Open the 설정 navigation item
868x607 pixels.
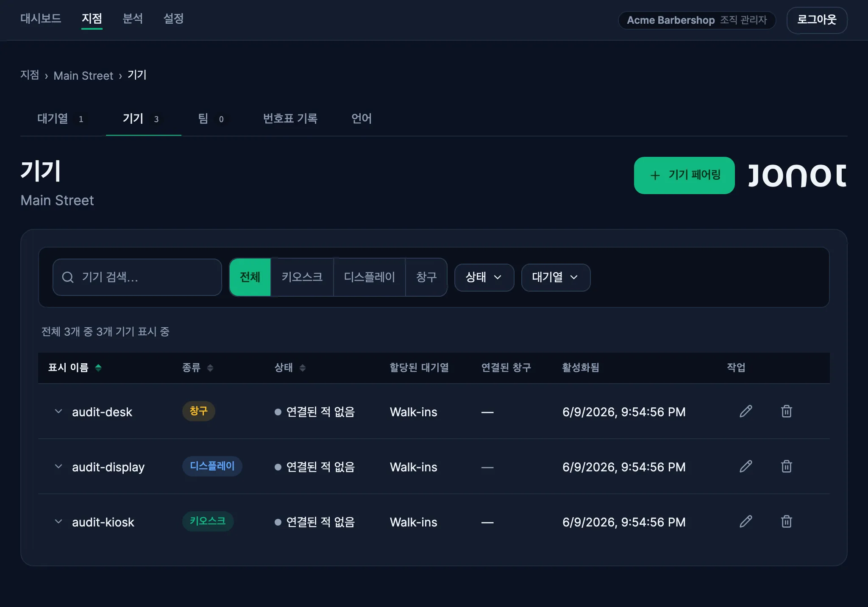coord(174,19)
